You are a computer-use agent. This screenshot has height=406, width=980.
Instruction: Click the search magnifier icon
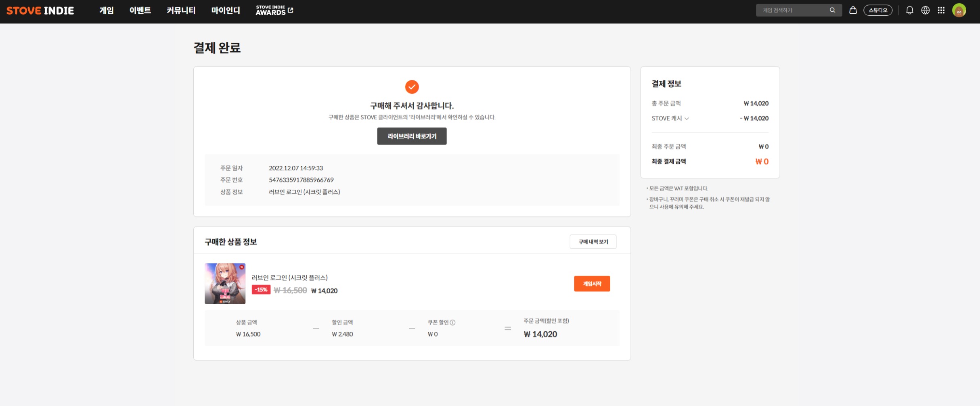click(x=832, y=10)
